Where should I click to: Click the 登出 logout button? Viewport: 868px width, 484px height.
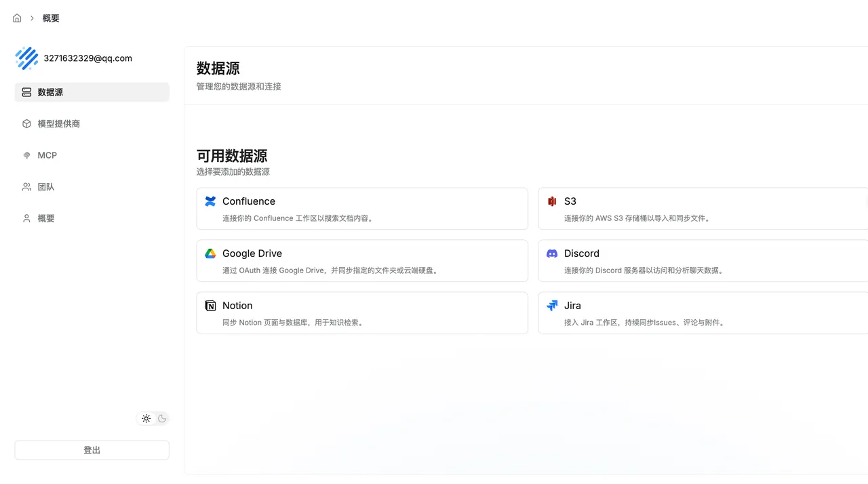[x=92, y=450]
